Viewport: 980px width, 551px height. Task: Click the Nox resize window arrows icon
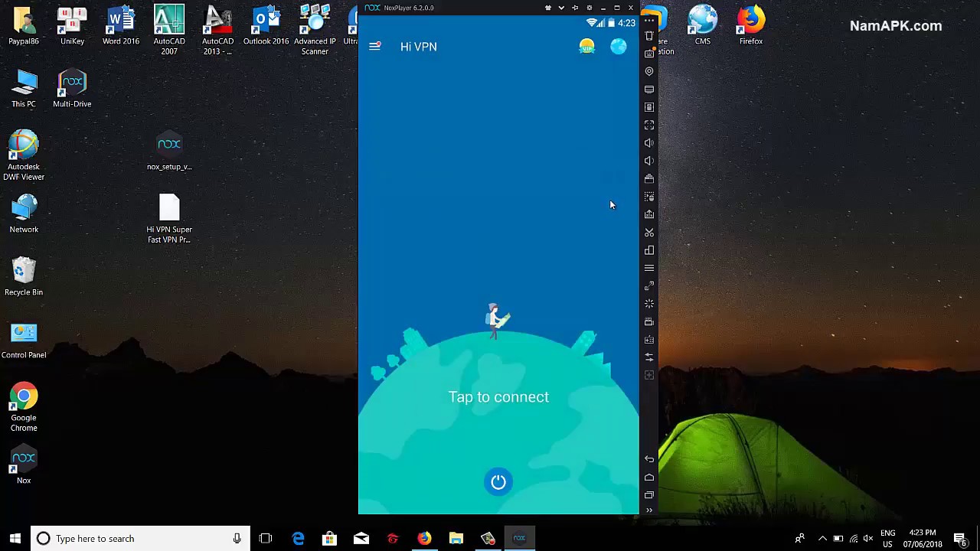(649, 285)
